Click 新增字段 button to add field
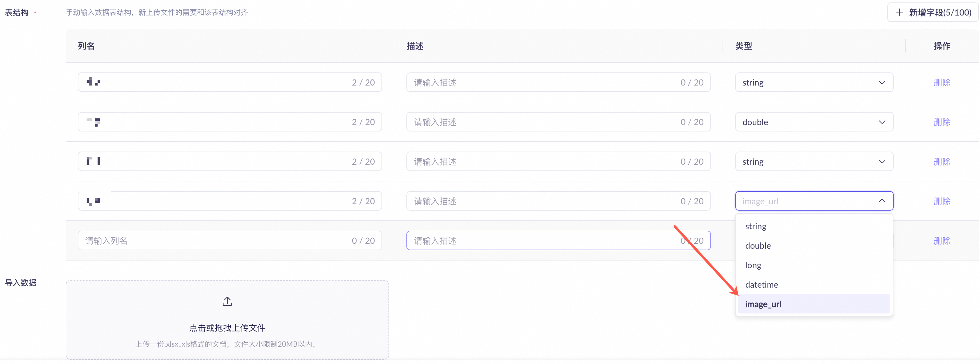980x364 pixels. point(933,12)
